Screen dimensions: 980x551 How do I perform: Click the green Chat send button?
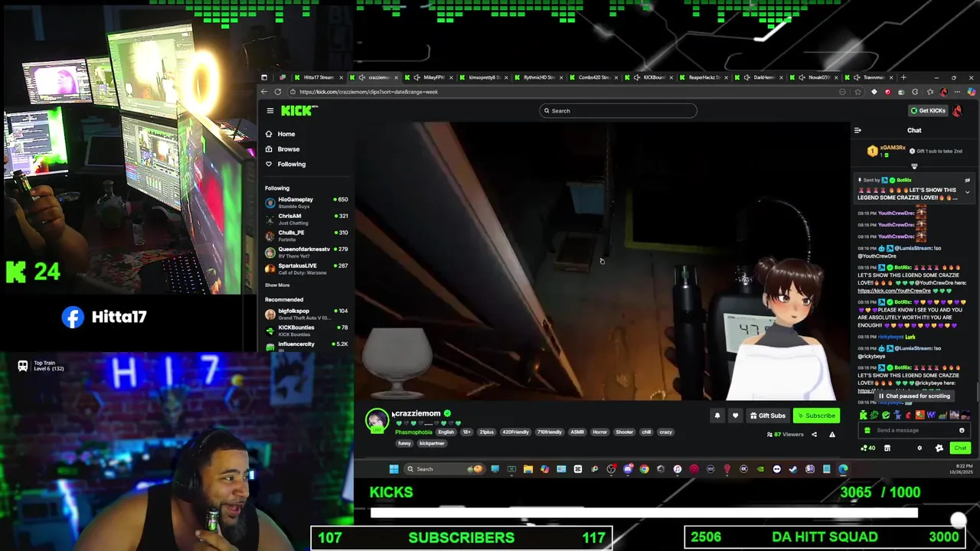[x=960, y=448]
